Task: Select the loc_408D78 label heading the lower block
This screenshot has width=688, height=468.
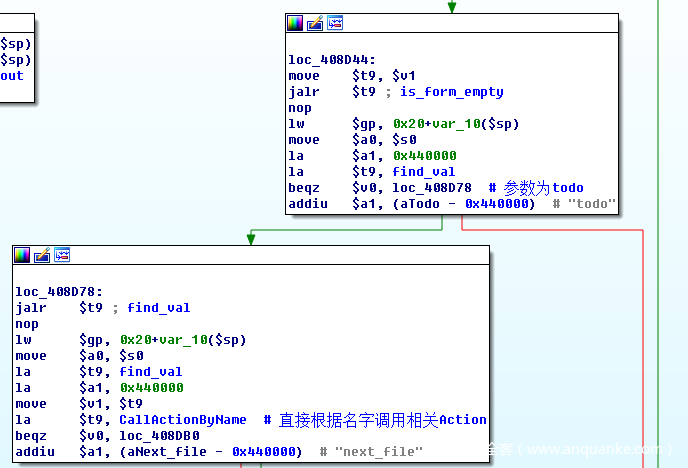Action: pyautogui.click(x=55, y=292)
